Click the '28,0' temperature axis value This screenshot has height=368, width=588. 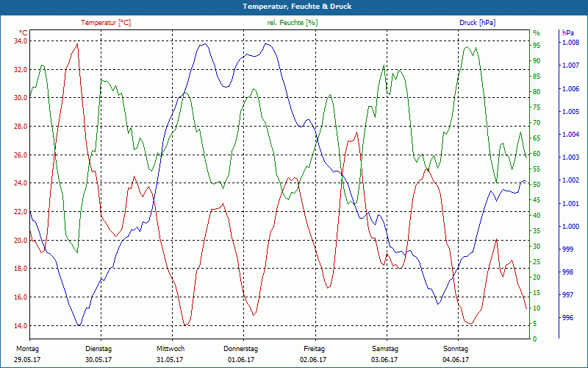21,126
